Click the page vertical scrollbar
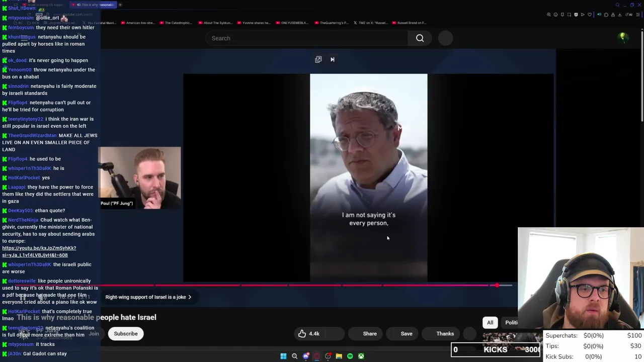 (641, 75)
